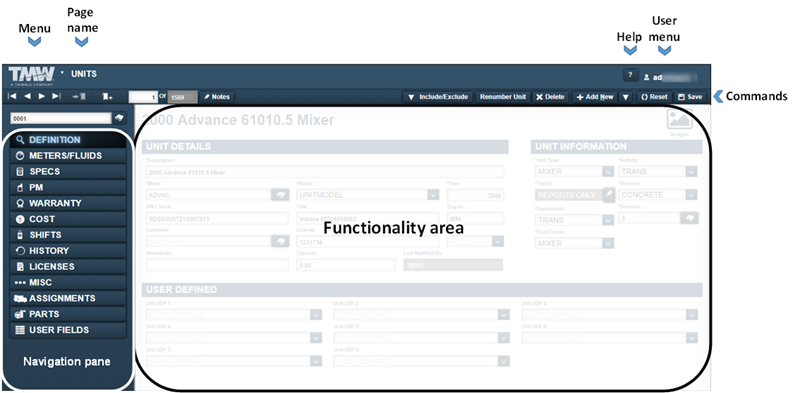Screen dimensions: 800x393
Task: Click the edit pencil next to Status
Action: pyautogui.click(x=609, y=195)
